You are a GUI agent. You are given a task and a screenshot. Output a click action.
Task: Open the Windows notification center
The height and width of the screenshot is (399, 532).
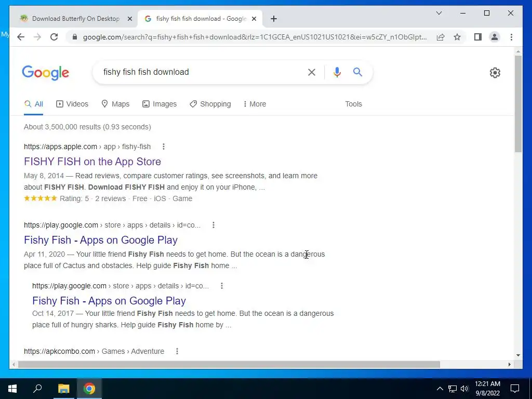click(515, 389)
